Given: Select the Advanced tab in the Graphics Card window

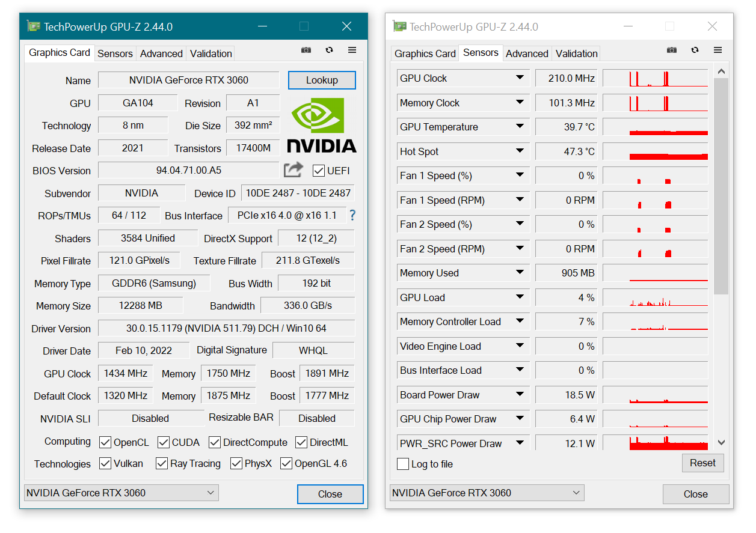Looking at the screenshot, I should (161, 53).
